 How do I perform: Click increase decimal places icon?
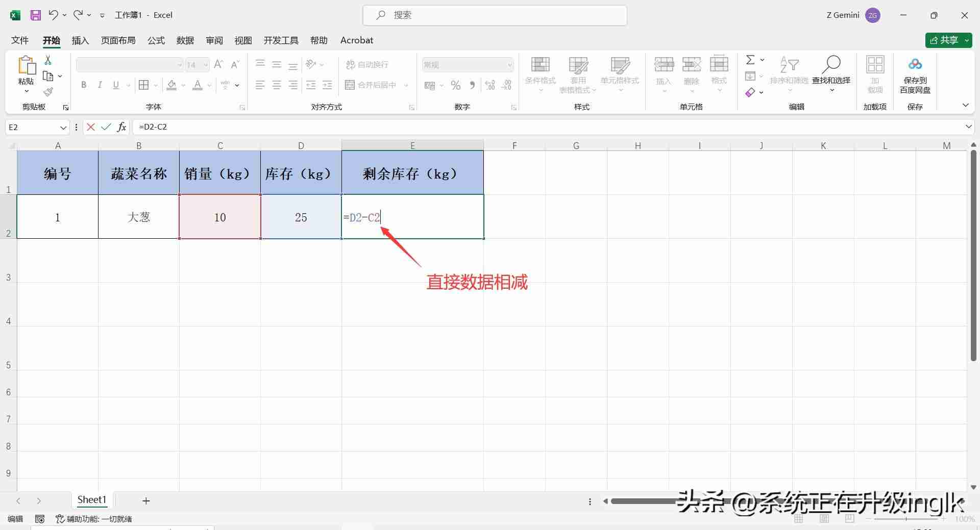[490, 85]
